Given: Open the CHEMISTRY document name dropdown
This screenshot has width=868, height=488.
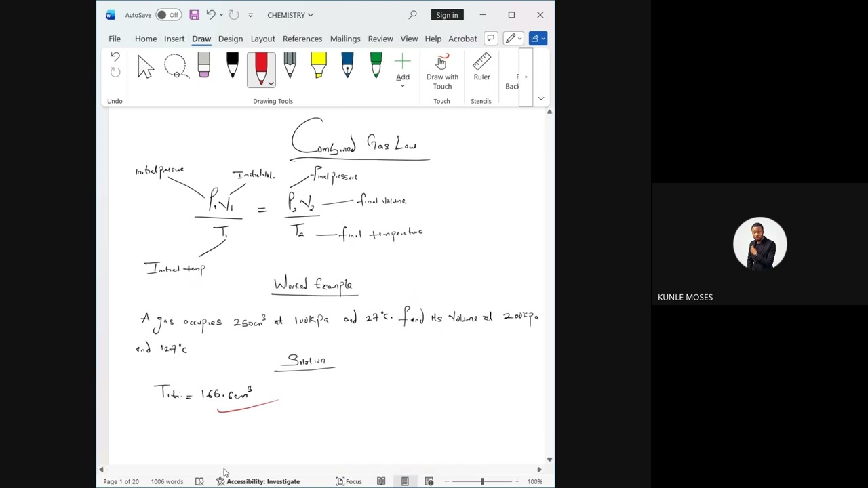Looking at the screenshot, I should pos(311,15).
